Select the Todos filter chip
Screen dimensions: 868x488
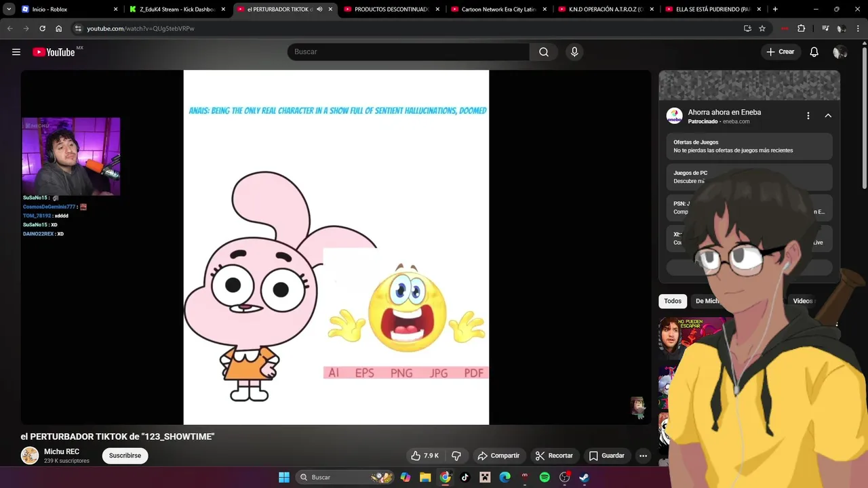pos(673,301)
